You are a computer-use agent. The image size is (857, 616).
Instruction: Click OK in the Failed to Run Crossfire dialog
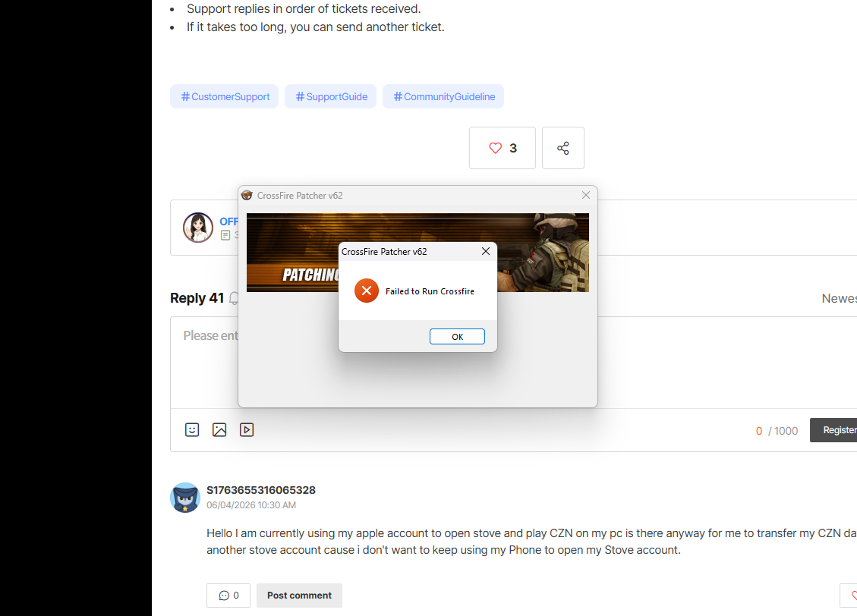pyautogui.click(x=457, y=336)
